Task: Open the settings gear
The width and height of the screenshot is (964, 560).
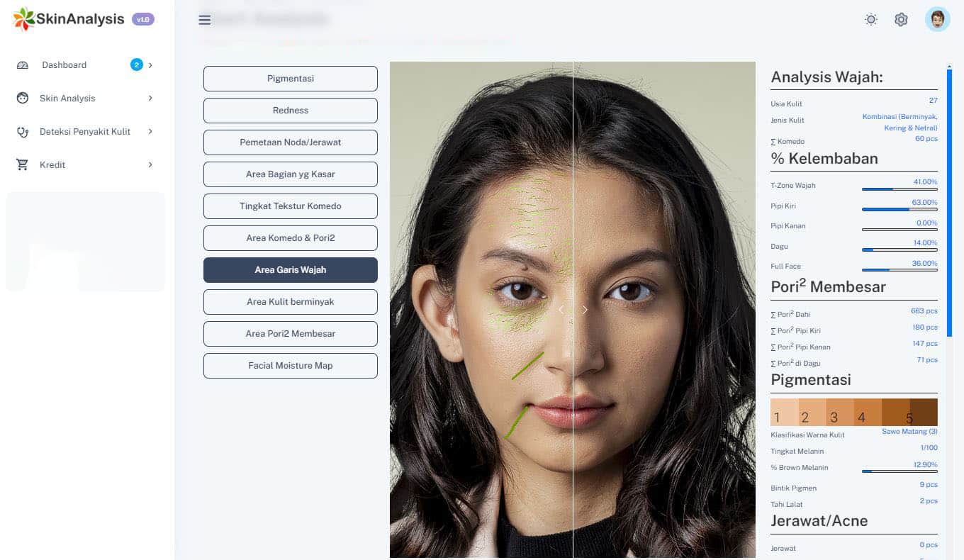Action: pyautogui.click(x=901, y=19)
